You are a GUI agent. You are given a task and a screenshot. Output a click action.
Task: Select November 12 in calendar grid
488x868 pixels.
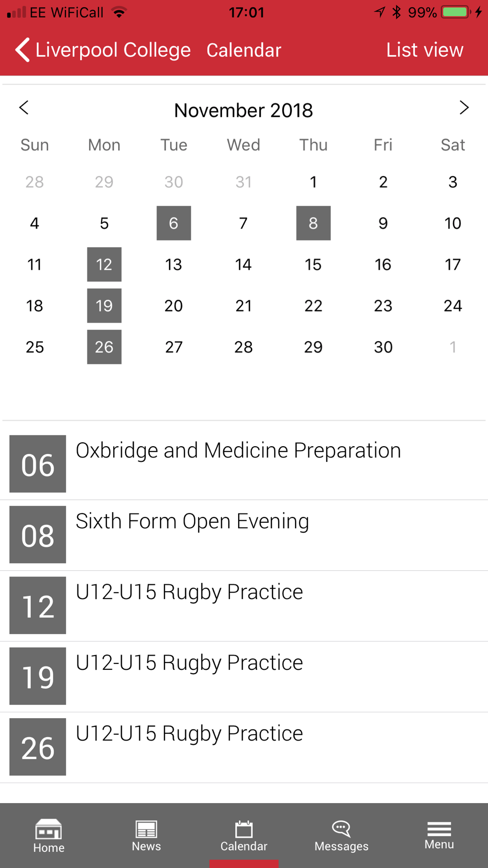(104, 265)
